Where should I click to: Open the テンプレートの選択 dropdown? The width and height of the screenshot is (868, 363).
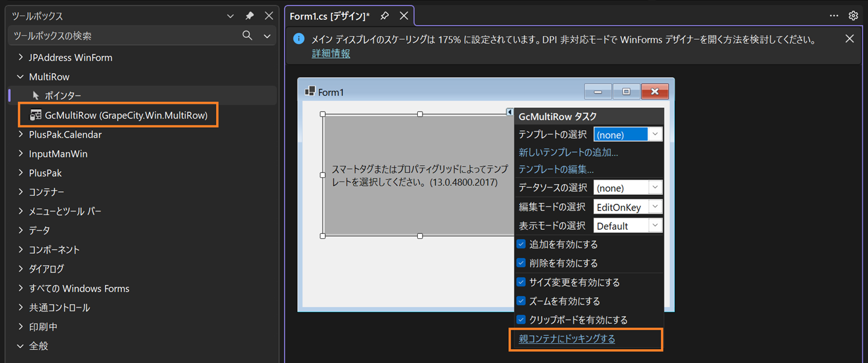pos(655,134)
